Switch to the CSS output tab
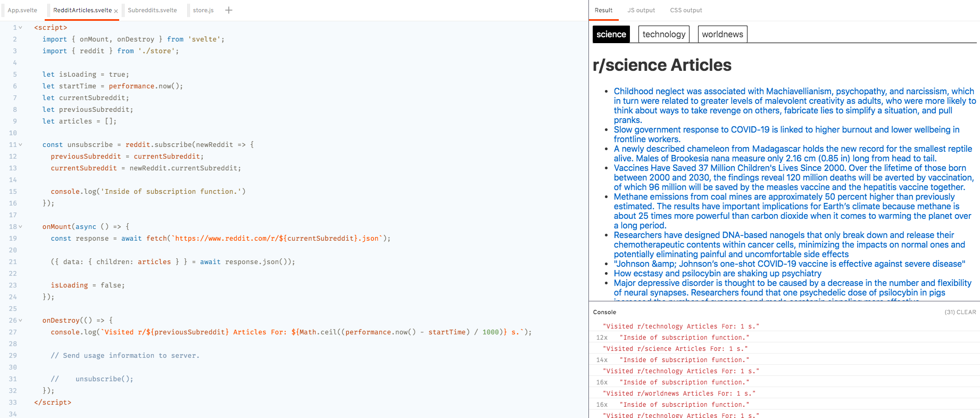Viewport: 980px width, 418px height. 686,10
